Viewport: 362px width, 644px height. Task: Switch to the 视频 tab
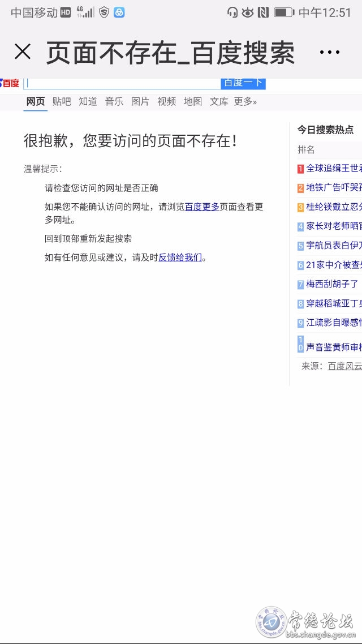167,102
